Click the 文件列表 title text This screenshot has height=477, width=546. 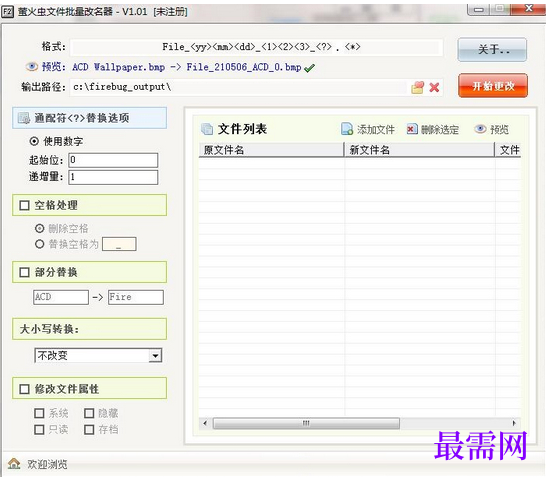(242, 129)
